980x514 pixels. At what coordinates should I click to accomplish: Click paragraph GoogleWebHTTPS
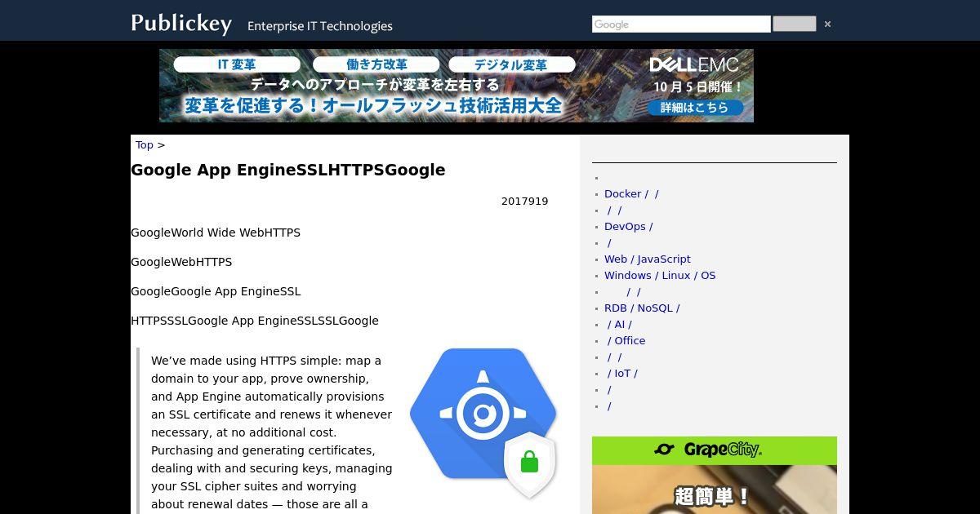(x=181, y=262)
